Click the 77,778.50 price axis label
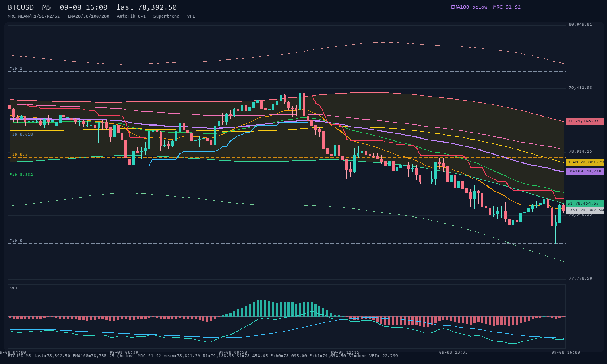607x364 pixels. click(580, 278)
